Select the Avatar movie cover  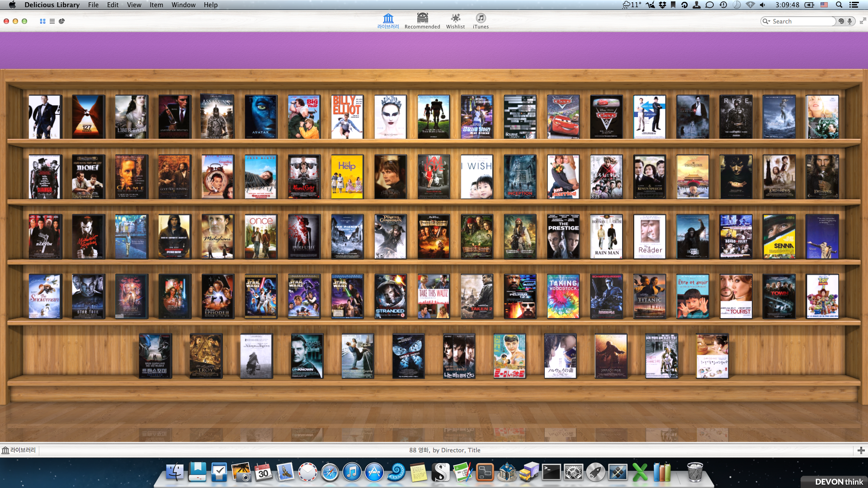[260, 117]
